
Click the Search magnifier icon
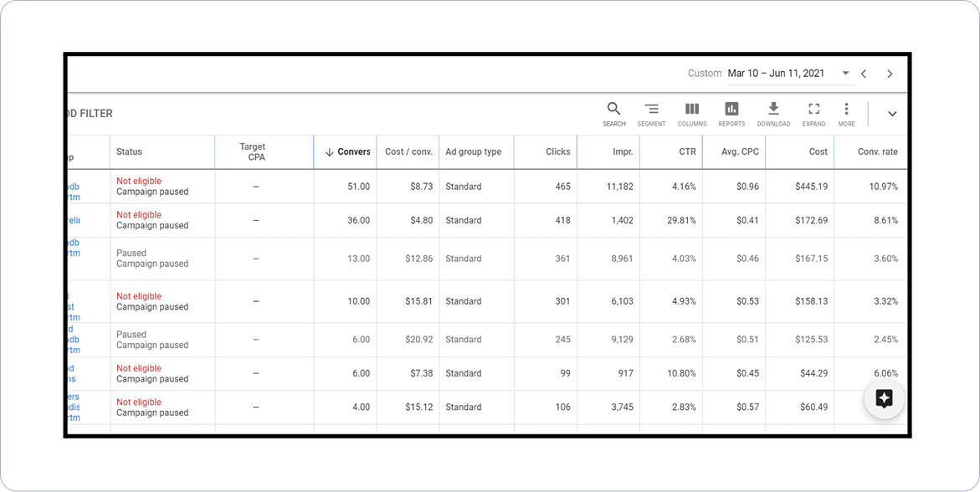613,110
